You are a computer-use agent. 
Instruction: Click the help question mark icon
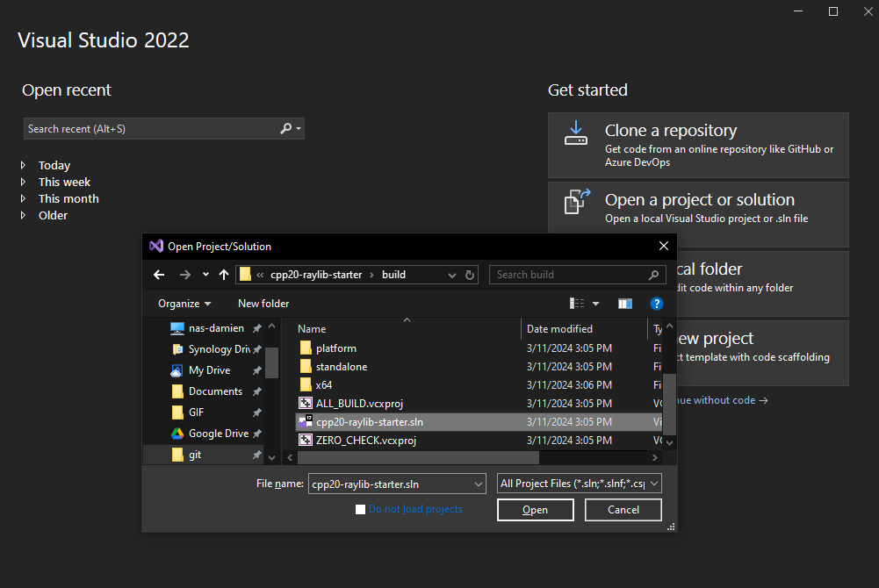[657, 304]
